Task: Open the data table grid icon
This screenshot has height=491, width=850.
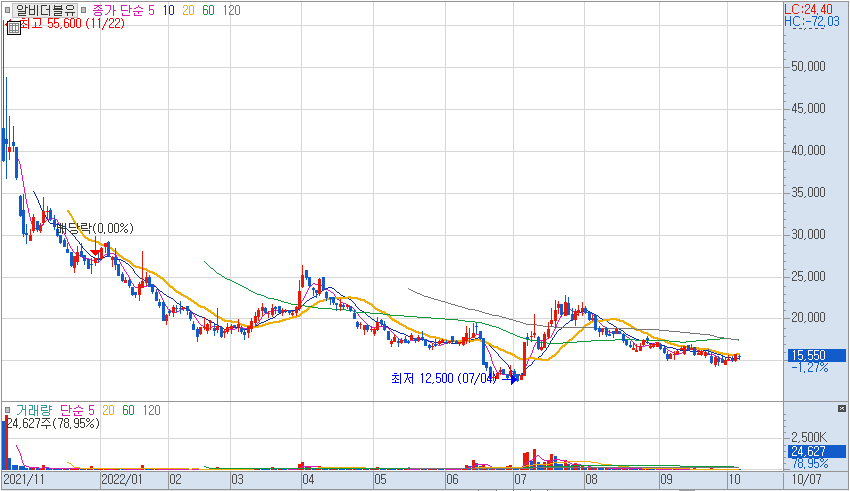Action: tap(14, 28)
